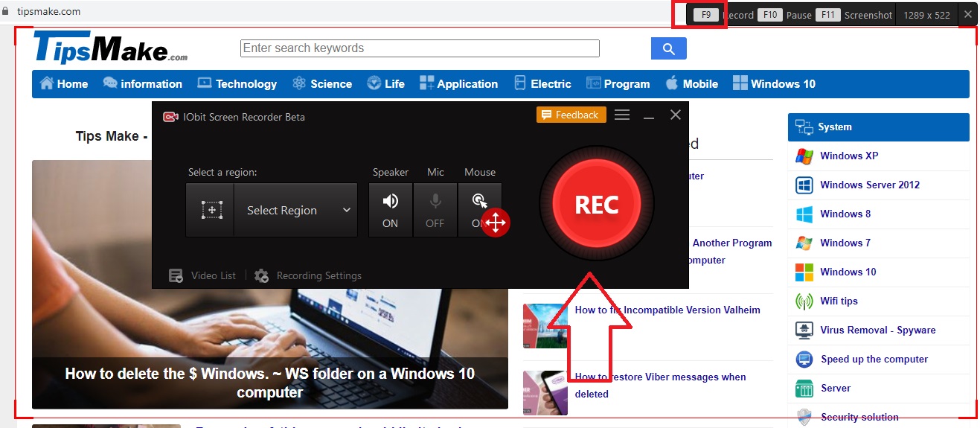This screenshot has height=428, width=980.
Task: Open the IObit hamburger menu
Action: 622,115
